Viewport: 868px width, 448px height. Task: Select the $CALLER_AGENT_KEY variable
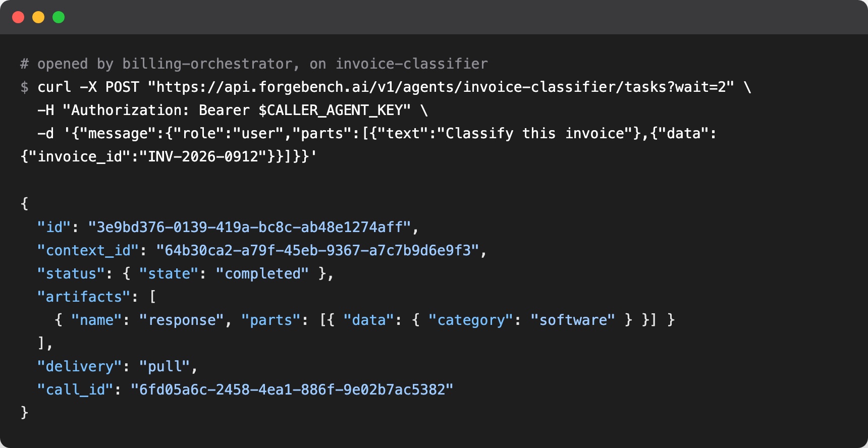pyautogui.click(x=331, y=110)
